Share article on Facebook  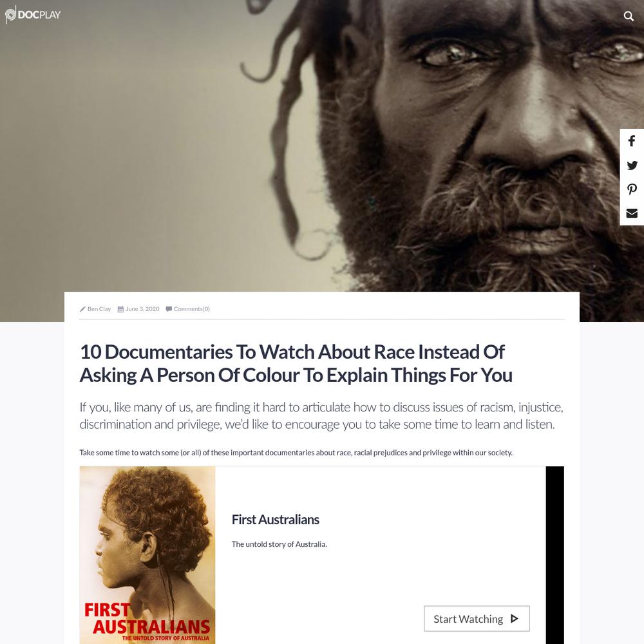tap(632, 141)
